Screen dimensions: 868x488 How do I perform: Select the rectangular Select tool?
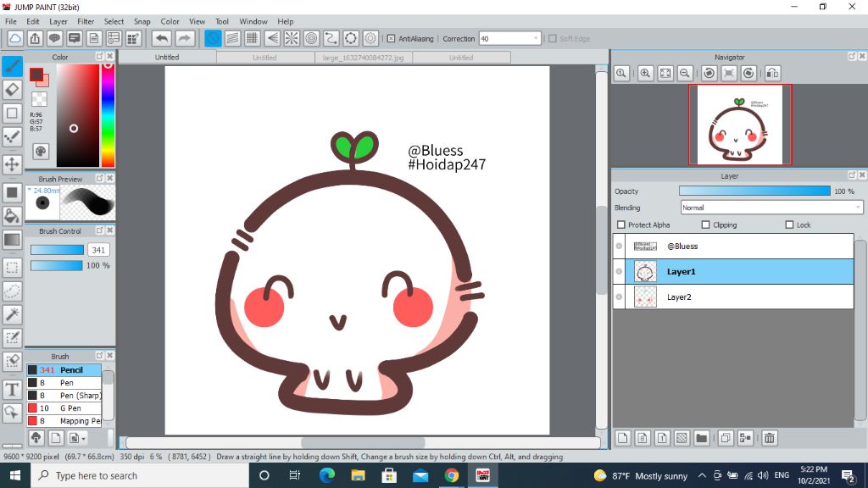pyautogui.click(x=12, y=268)
